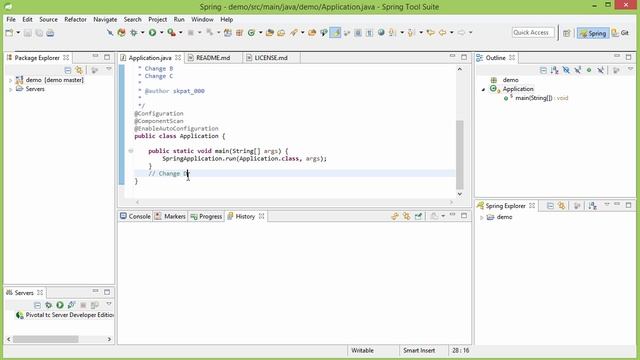Click the New file toolbar icon
This screenshot has height=360, width=640.
(9, 33)
